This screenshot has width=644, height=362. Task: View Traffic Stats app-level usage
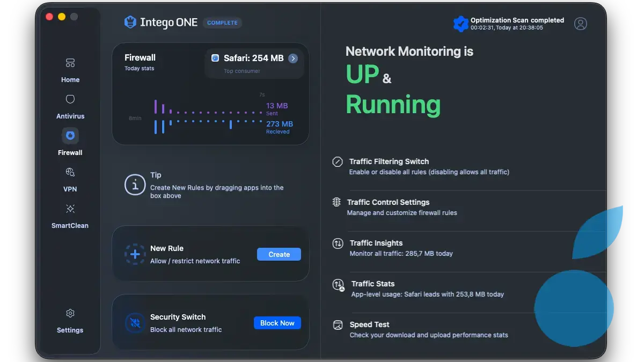pos(372,284)
